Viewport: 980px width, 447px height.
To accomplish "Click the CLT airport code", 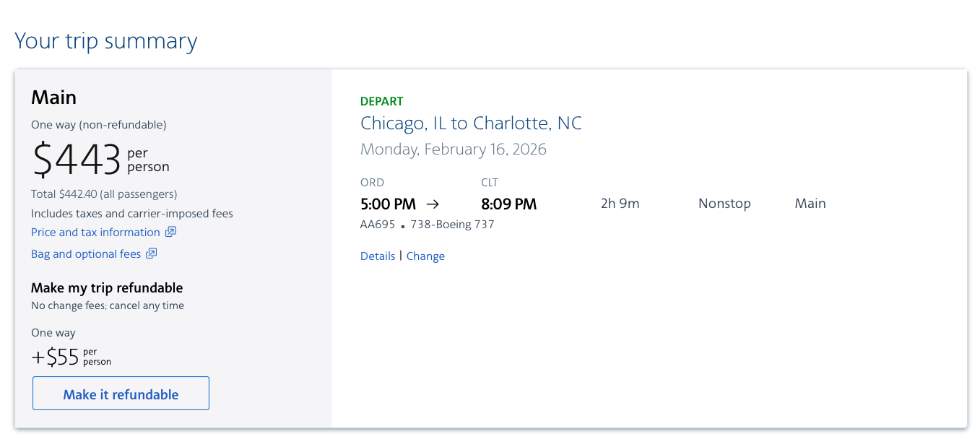I will (x=489, y=182).
